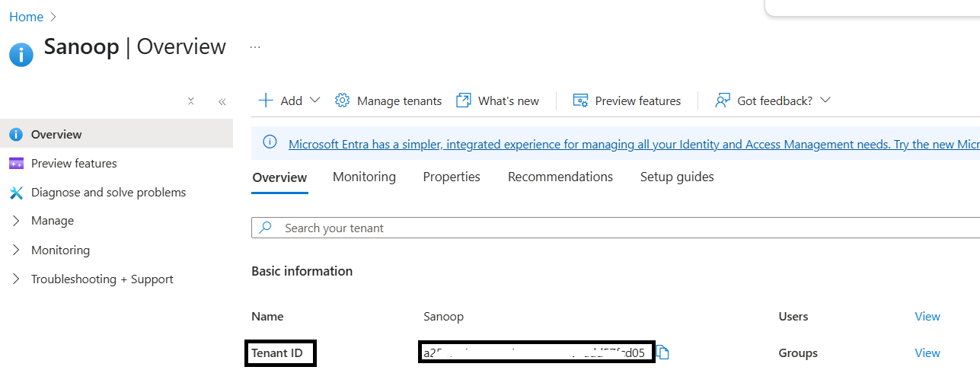Switch to the Overview tab
This screenshot has height=370, width=980.
(279, 177)
